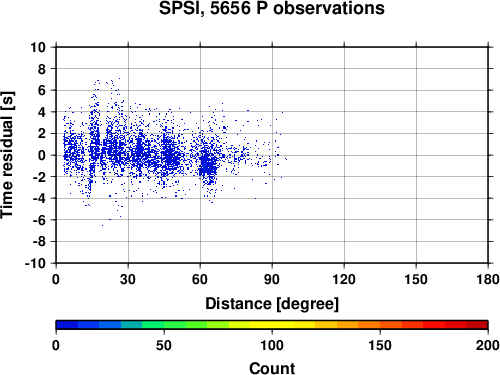Screen dimensions: 500x375
Task: Click the y-axis tick label 0
Action: click(42, 155)
